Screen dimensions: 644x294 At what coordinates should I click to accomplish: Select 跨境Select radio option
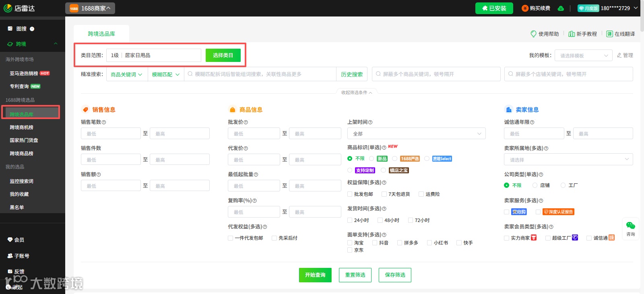click(x=427, y=158)
